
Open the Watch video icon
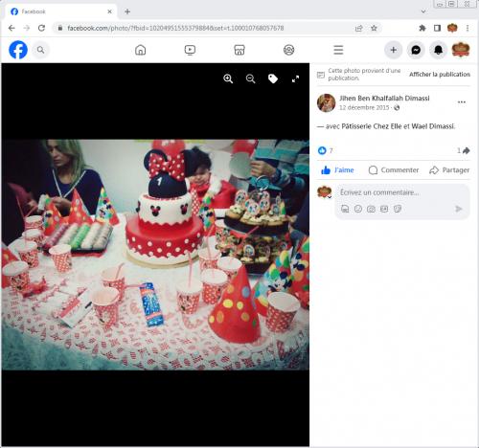click(x=190, y=50)
